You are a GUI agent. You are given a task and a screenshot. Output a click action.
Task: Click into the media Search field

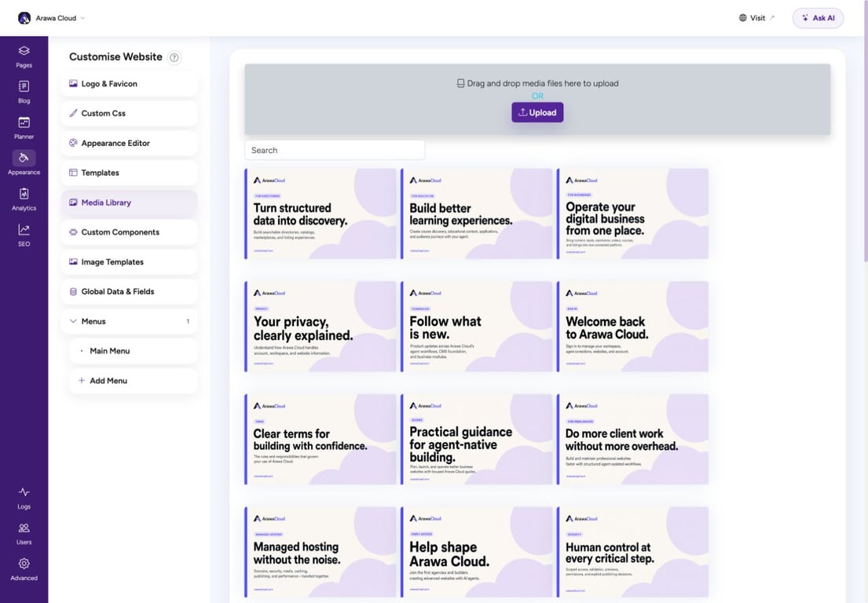coord(335,151)
